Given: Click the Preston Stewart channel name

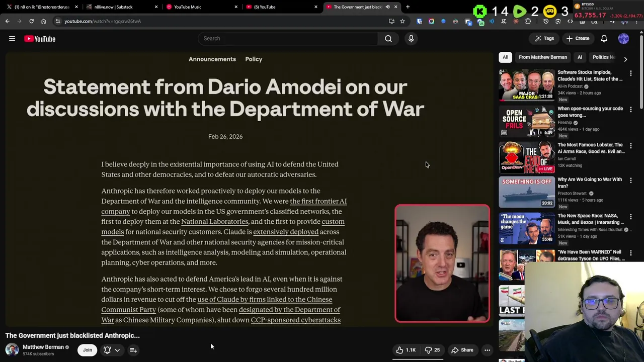Looking at the screenshot, I should pos(572,194).
